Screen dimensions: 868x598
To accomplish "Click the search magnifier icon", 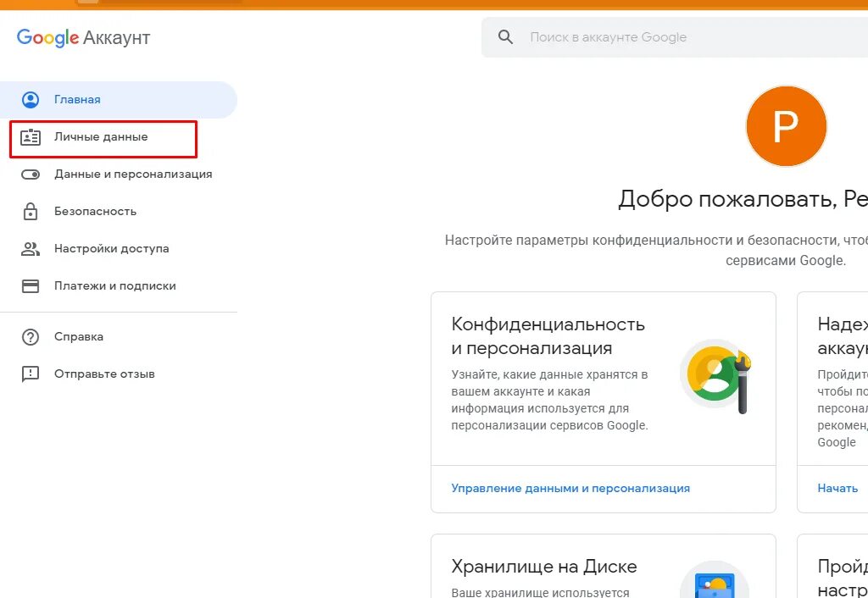I will [x=505, y=37].
